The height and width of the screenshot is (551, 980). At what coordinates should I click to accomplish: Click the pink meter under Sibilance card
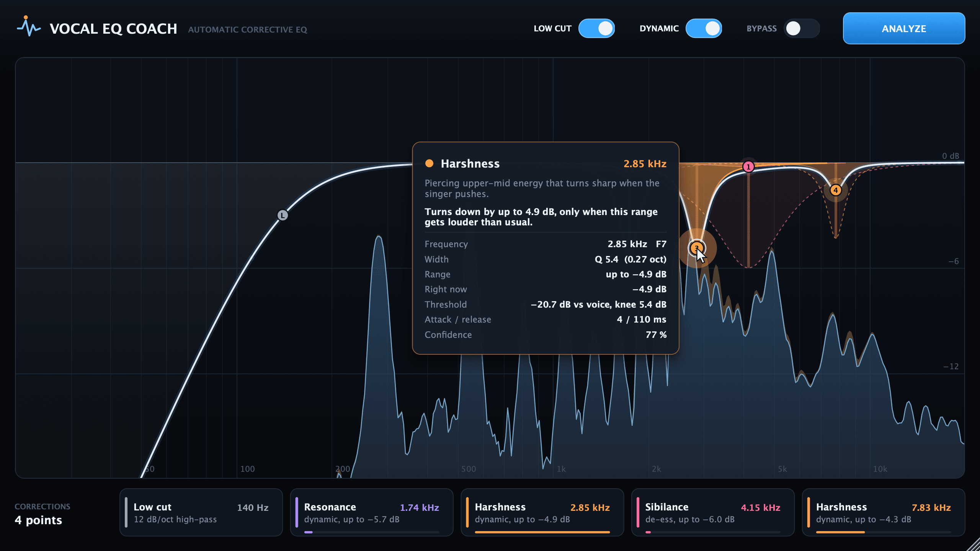tap(713, 532)
